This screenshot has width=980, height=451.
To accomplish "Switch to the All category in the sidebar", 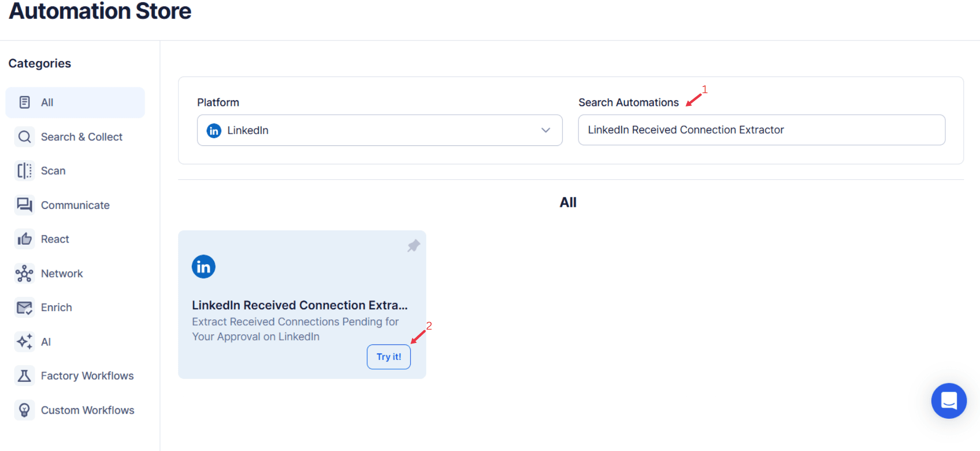I will (x=47, y=102).
